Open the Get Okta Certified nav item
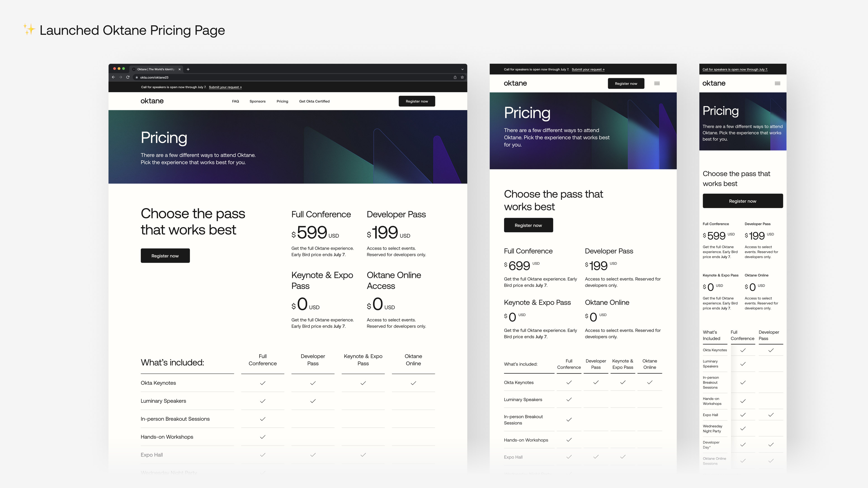Image resolution: width=868 pixels, height=488 pixels. click(314, 101)
